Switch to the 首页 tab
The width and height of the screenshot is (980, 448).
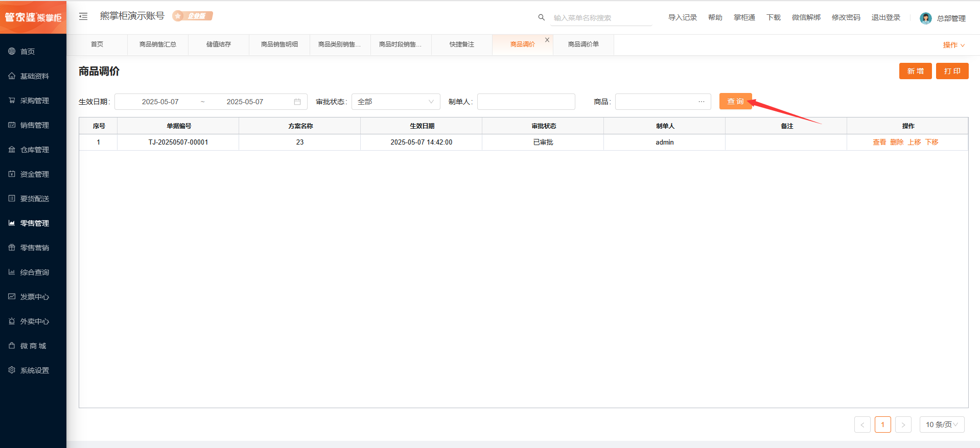[x=97, y=44]
